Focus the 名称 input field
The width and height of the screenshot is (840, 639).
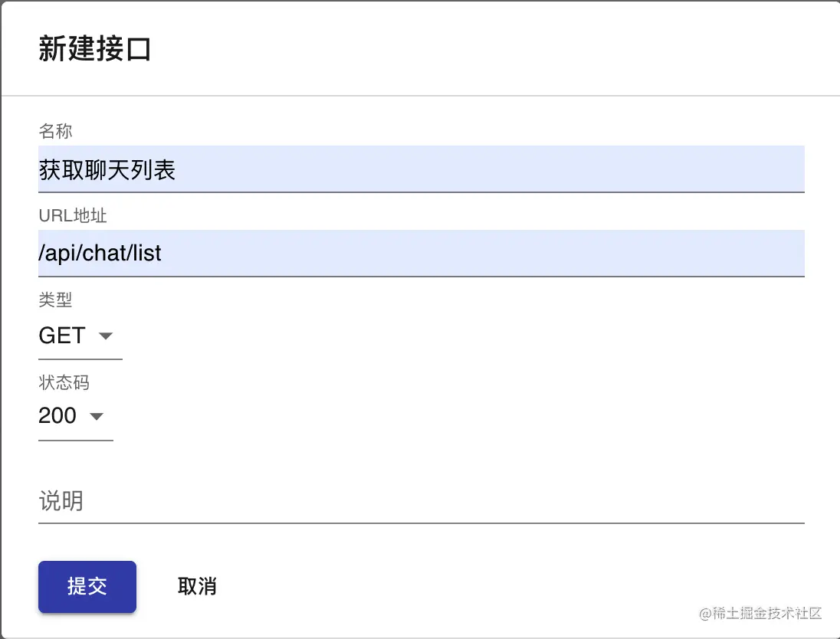click(x=421, y=169)
